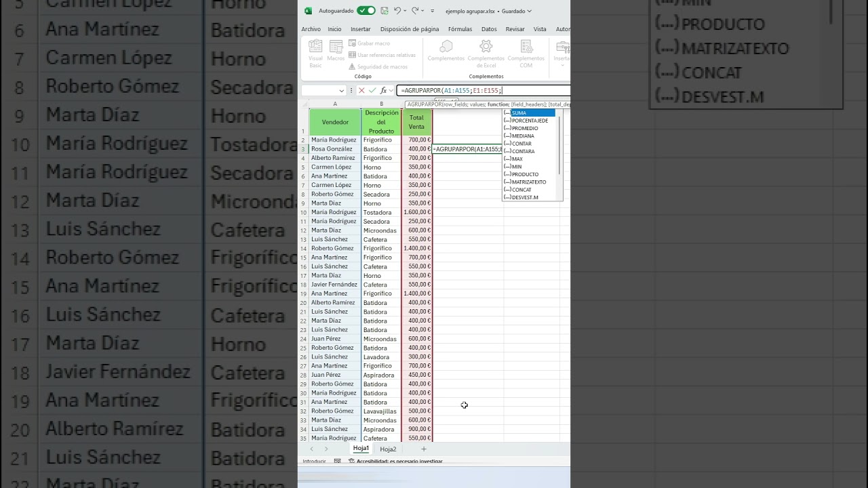
Task: Click the 1.600,00 € cell in row 10
Action: coord(416,212)
